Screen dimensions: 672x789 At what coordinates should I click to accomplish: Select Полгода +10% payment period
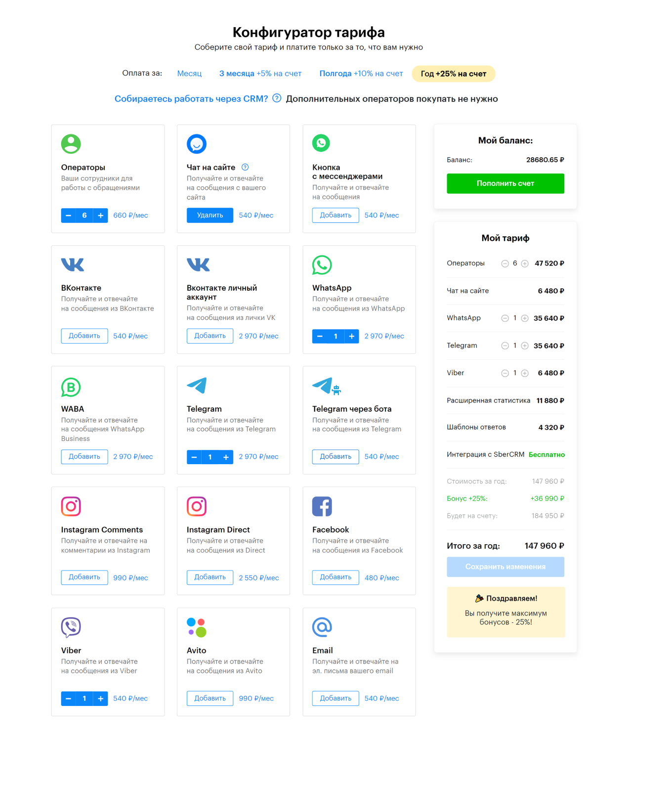click(361, 74)
